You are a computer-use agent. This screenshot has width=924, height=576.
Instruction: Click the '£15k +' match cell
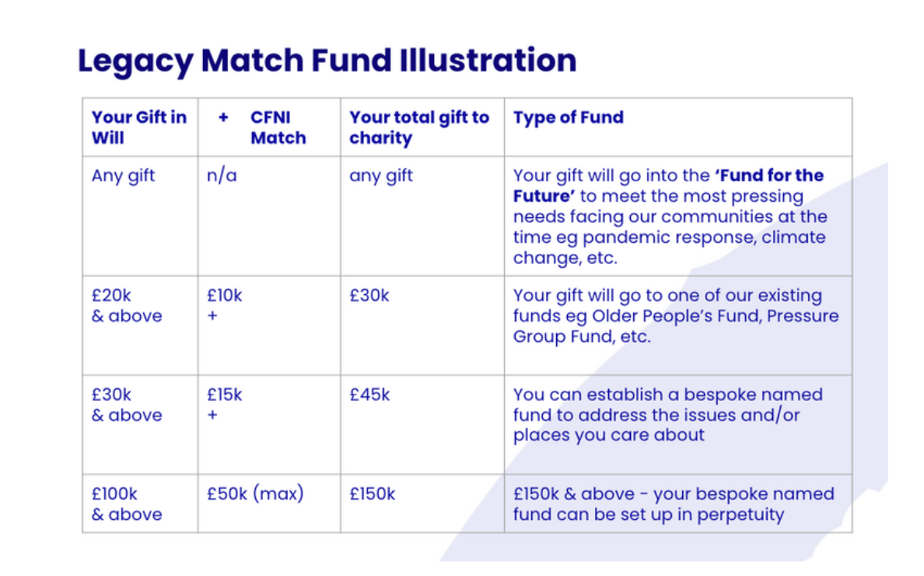pos(224,405)
